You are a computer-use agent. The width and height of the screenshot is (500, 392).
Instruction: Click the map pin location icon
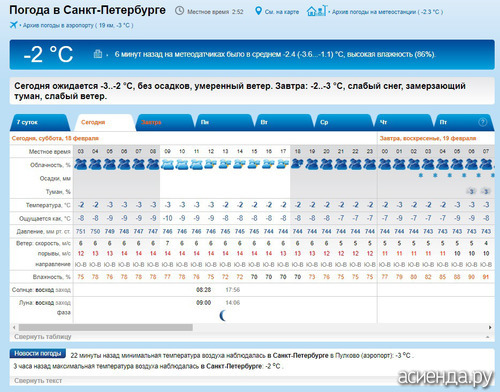coord(258,11)
